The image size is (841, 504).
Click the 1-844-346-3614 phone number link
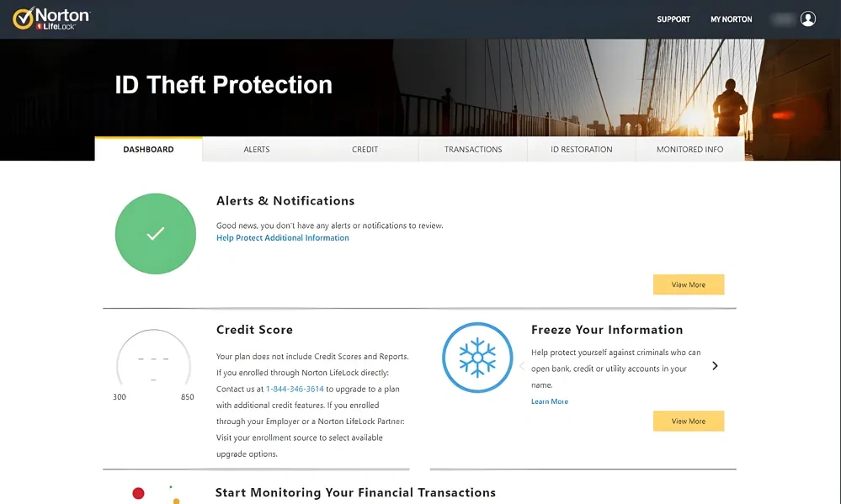click(x=295, y=389)
